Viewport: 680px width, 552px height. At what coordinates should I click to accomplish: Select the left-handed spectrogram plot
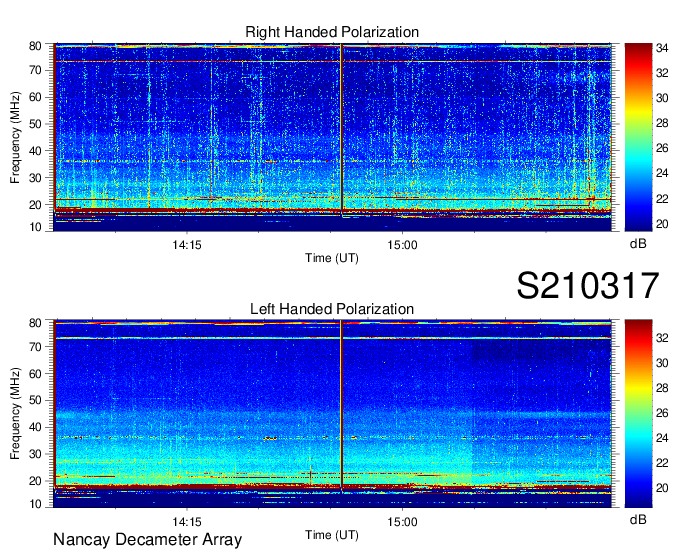[332, 414]
